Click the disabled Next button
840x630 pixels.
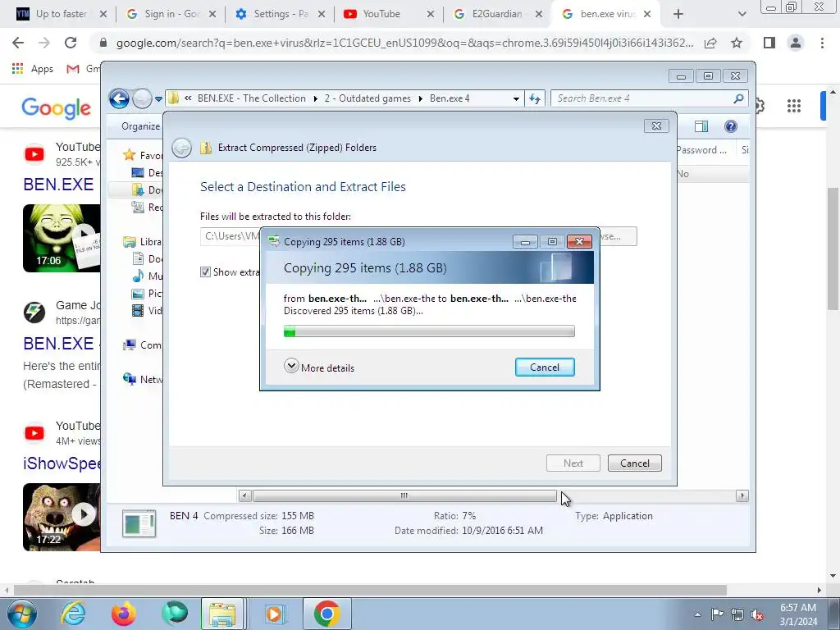[x=573, y=463]
